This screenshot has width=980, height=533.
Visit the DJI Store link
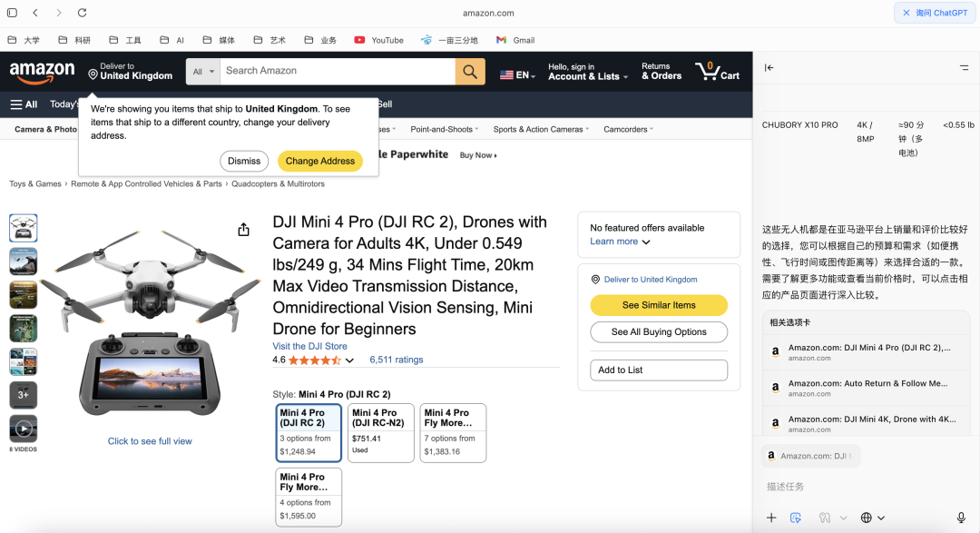pos(309,346)
